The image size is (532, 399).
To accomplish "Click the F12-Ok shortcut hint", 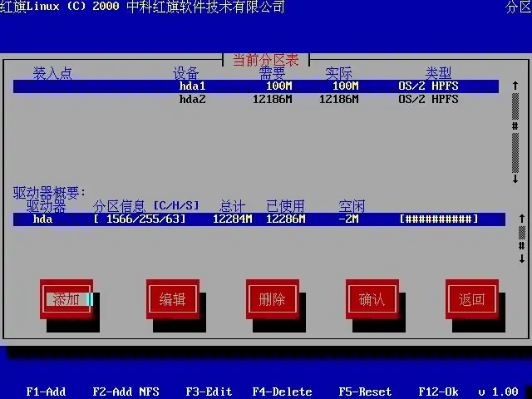I will (439, 392).
